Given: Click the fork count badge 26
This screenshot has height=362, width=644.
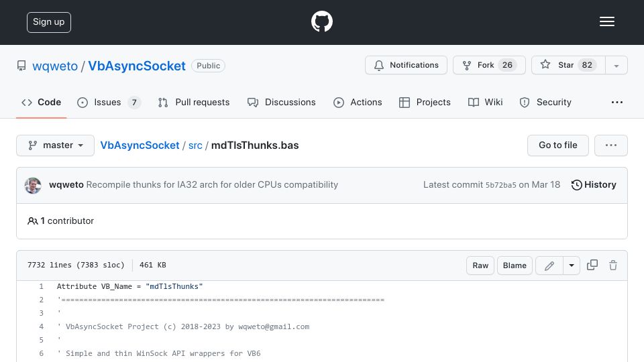Looking at the screenshot, I should (x=507, y=65).
